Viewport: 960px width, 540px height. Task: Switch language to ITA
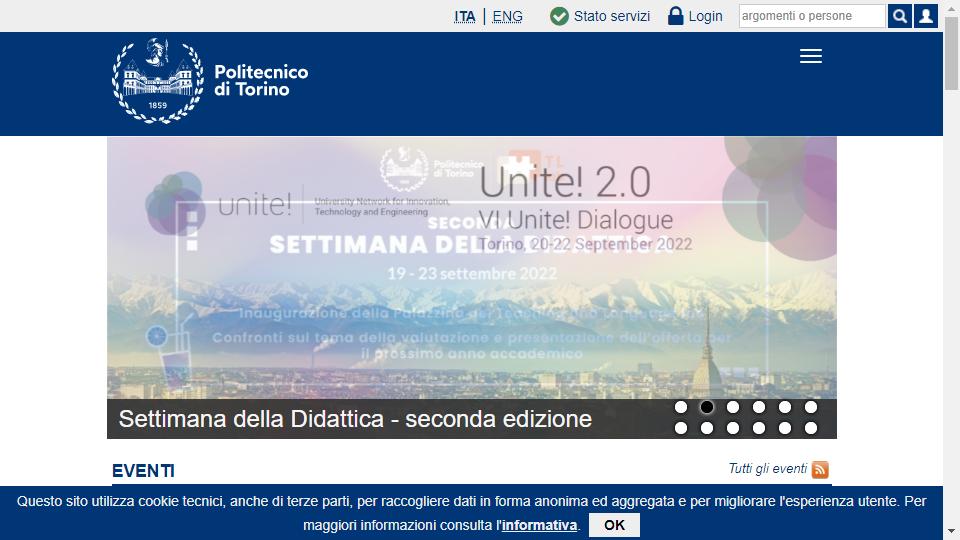point(465,17)
